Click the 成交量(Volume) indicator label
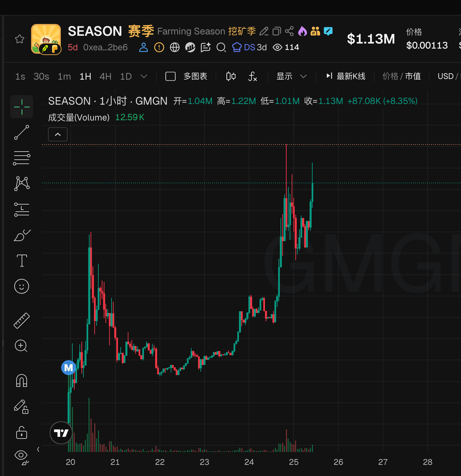Image resolution: width=461 pixels, height=476 pixels. pos(79,117)
